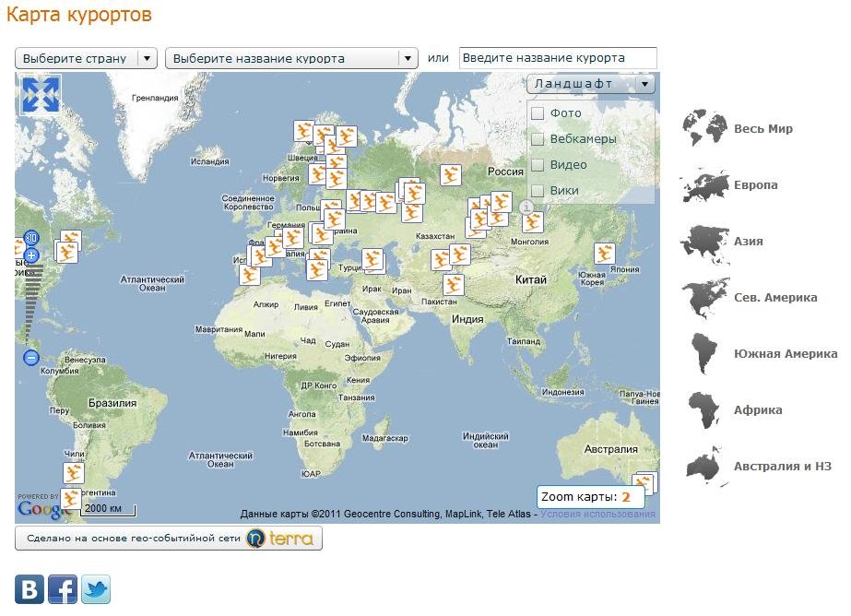
Task: Open the ski marker beside Аргентина label
Action: point(70,499)
